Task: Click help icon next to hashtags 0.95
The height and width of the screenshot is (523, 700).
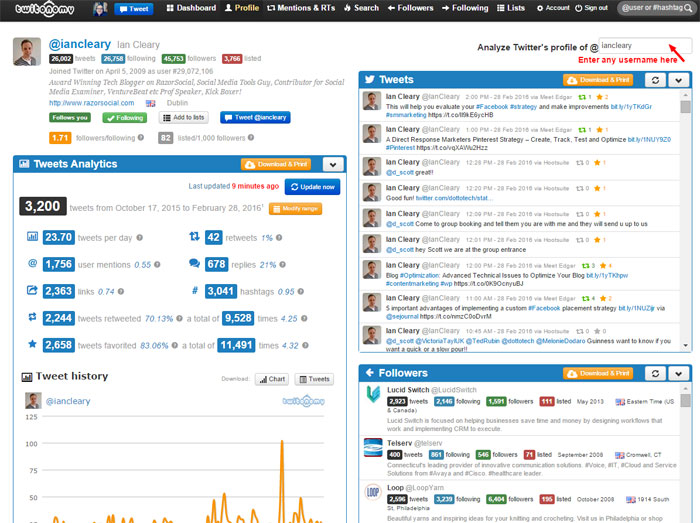Action: coord(301,291)
